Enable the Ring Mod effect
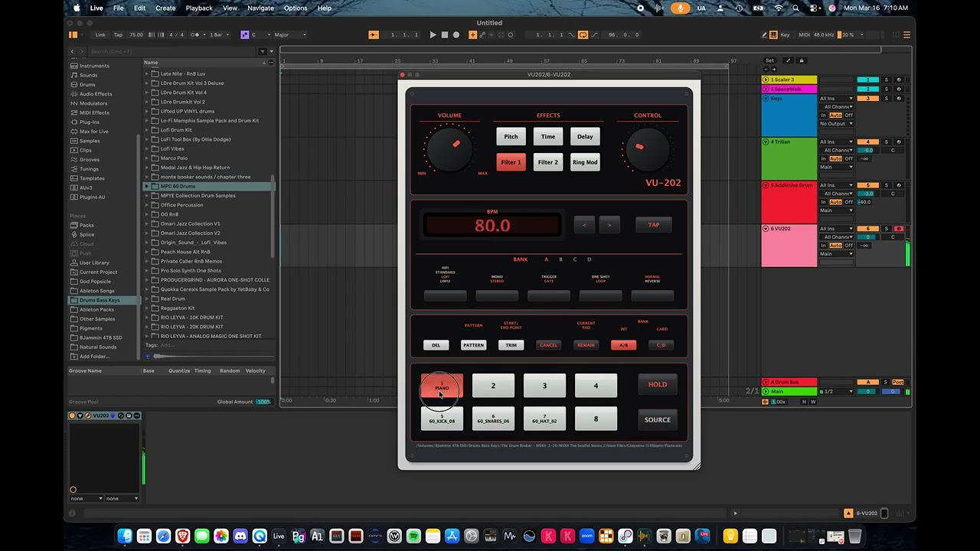 [x=585, y=162]
